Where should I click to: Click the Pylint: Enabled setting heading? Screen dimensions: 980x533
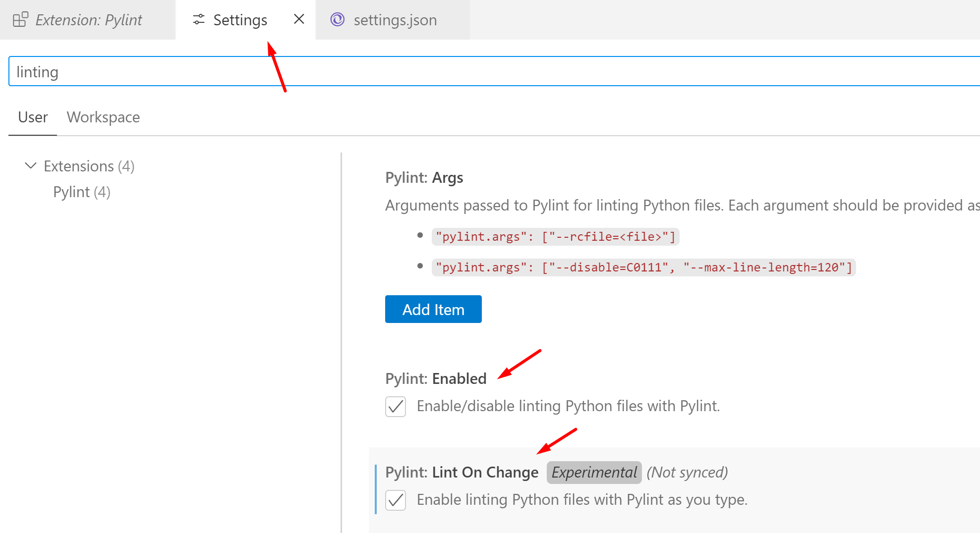click(436, 379)
